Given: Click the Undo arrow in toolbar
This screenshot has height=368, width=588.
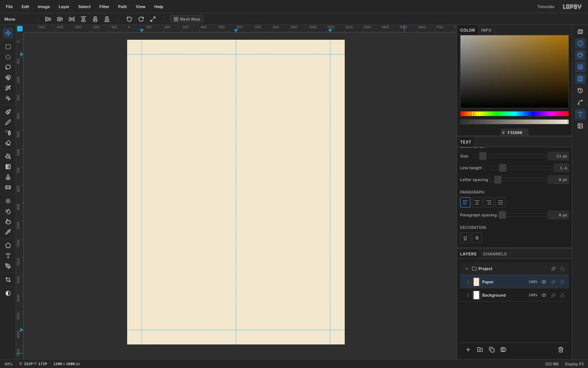Looking at the screenshot, I should 129,19.
